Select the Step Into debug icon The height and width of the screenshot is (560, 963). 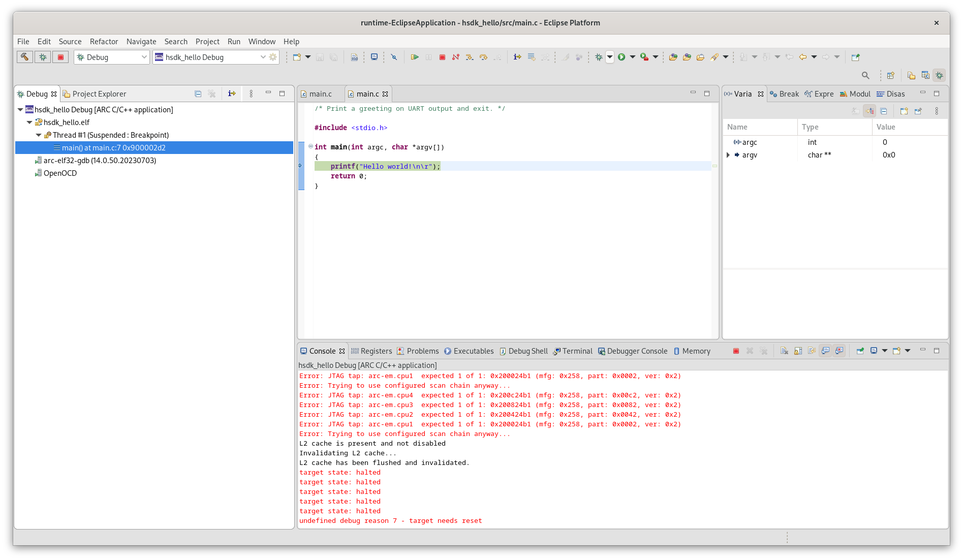point(470,57)
